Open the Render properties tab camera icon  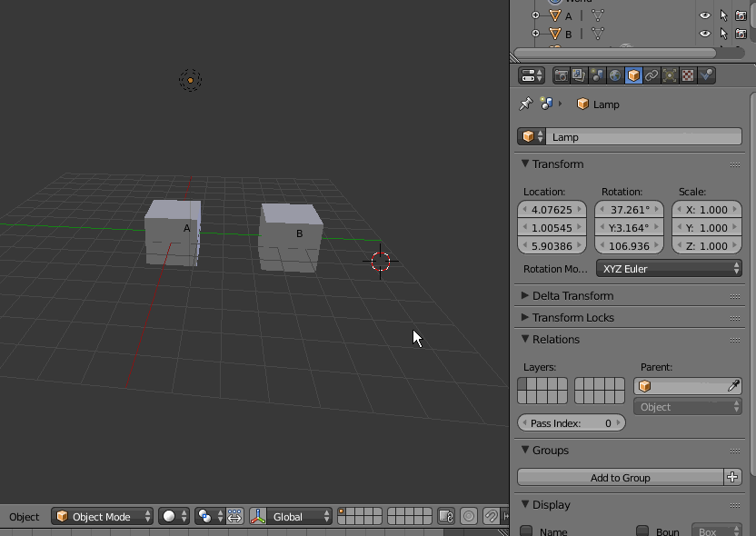point(562,75)
